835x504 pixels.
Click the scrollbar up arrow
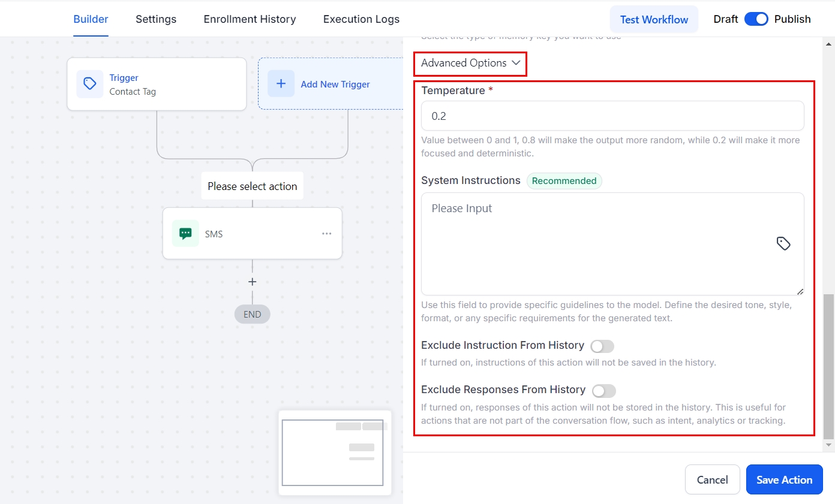pyautogui.click(x=829, y=44)
